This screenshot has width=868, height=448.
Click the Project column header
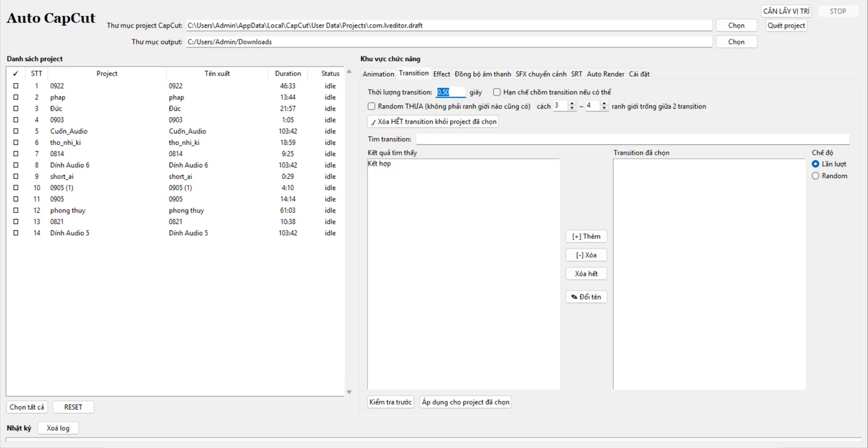point(107,73)
